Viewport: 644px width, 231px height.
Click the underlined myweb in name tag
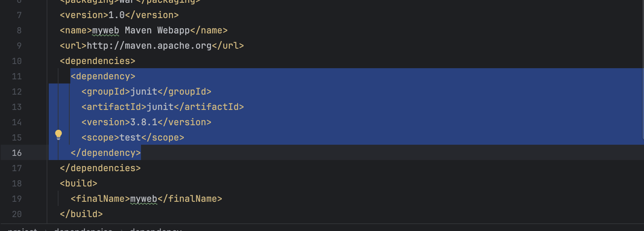105,31
